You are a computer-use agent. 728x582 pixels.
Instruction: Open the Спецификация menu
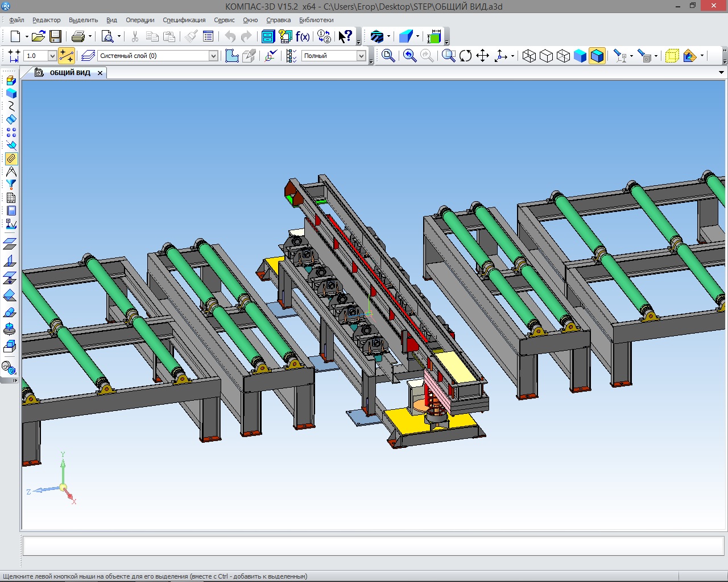184,20
